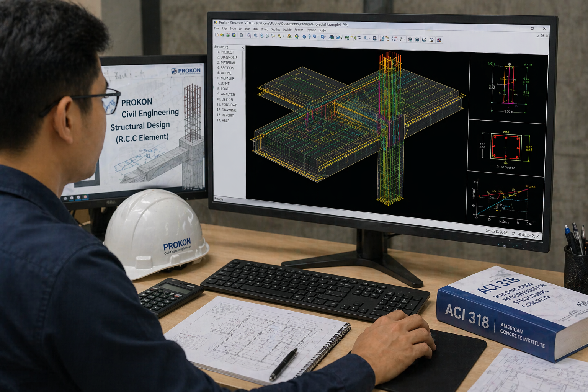Select '5. DEFINE' in the Structure list
588x392 pixels.
pyautogui.click(x=224, y=73)
